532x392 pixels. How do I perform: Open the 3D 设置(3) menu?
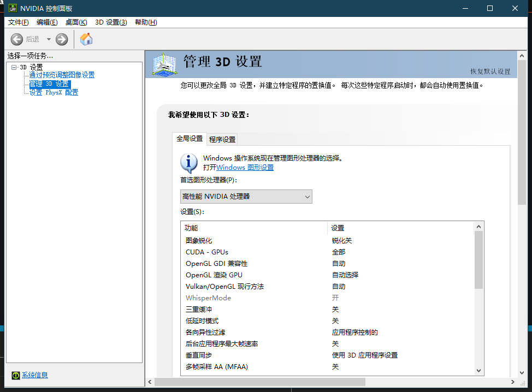tap(111, 22)
